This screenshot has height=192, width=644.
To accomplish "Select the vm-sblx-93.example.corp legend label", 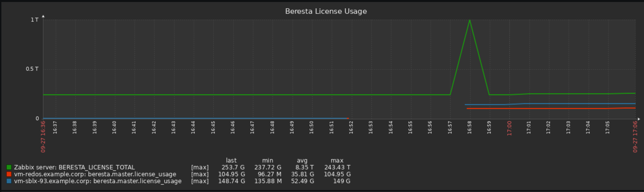I will (x=98, y=181).
